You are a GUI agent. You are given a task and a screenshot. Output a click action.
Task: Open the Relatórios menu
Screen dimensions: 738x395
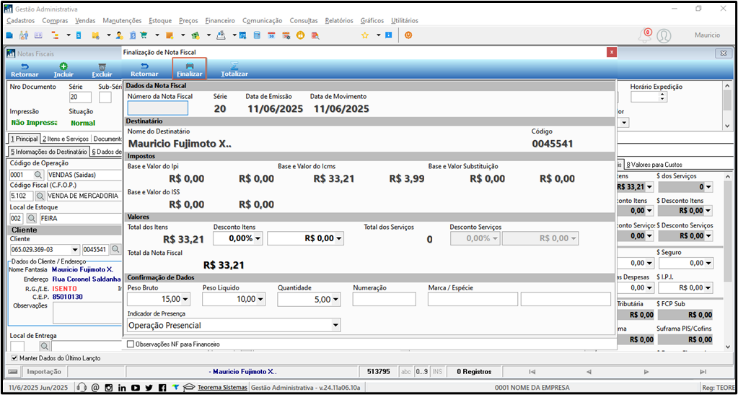pyautogui.click(x=339, y=21)
